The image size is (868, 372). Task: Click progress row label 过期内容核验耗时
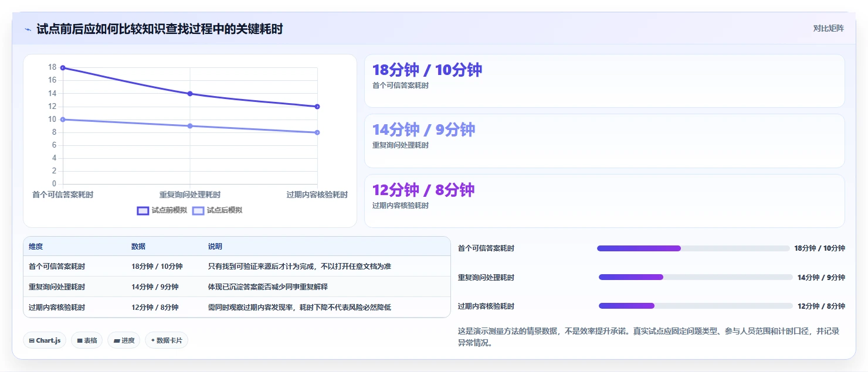486,306
